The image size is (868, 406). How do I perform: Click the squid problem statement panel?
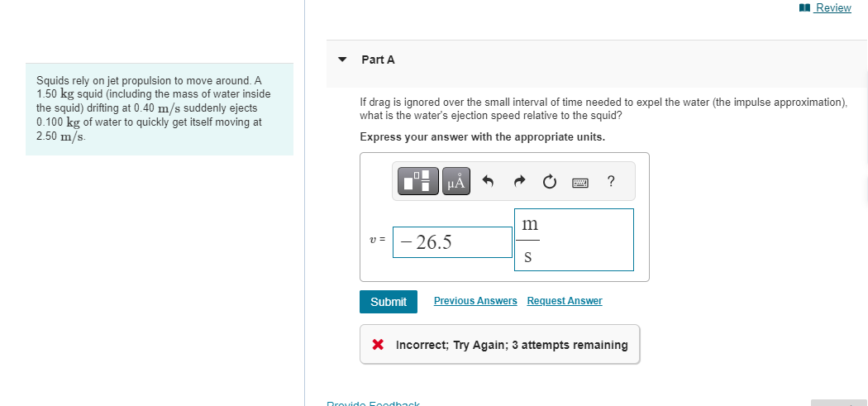(x=160, y=109)
